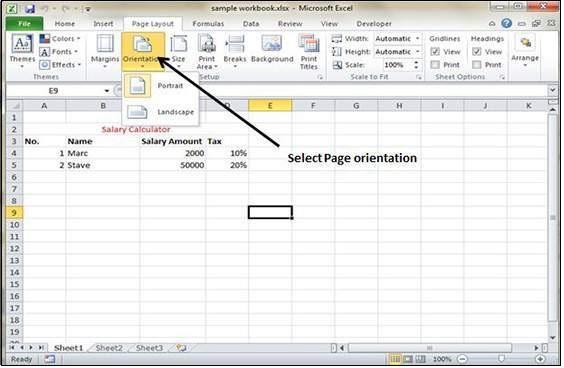
Task: Switch to Page Break Preview
Action: (x=420, y=359)
